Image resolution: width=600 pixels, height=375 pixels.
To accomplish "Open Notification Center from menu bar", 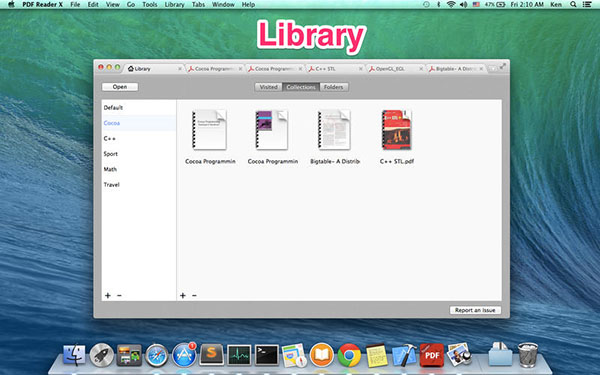I will pos(587,5).
